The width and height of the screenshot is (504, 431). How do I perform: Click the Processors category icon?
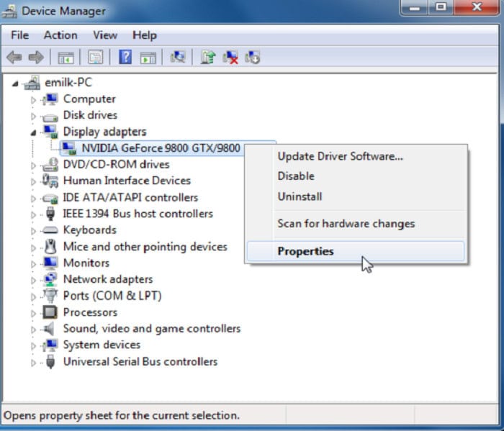[50, 312]
